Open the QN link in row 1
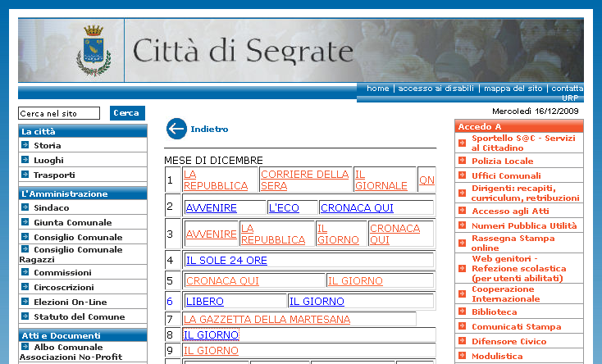Image resolution: width=602 pixels, height=364 pixels. [426, 180]
